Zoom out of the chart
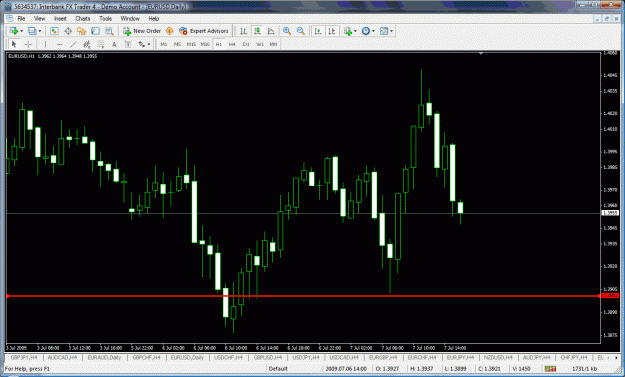The image size is (625, 377). [301, 31]
